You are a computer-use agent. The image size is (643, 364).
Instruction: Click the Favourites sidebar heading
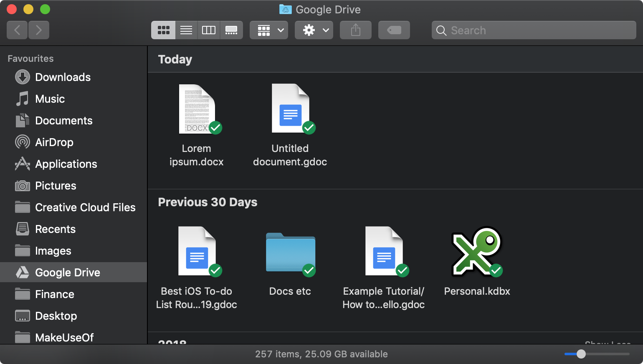coord(30,58)
